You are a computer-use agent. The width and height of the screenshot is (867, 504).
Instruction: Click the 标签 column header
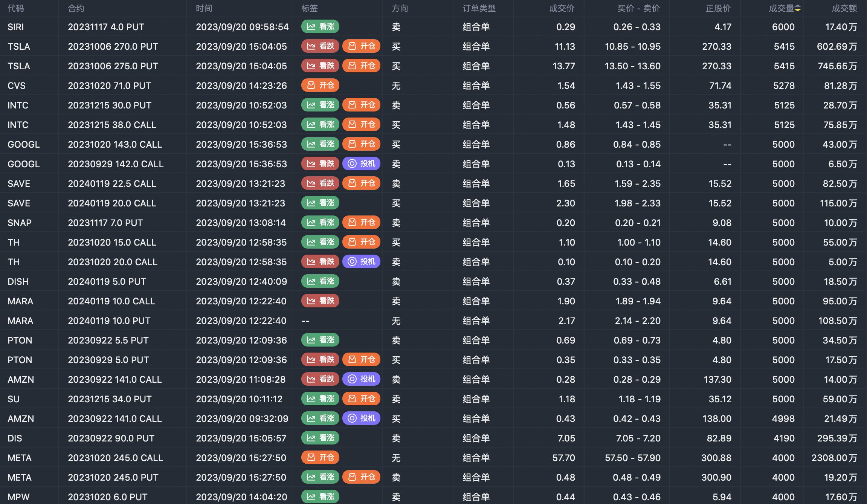(x=309, y=8)
